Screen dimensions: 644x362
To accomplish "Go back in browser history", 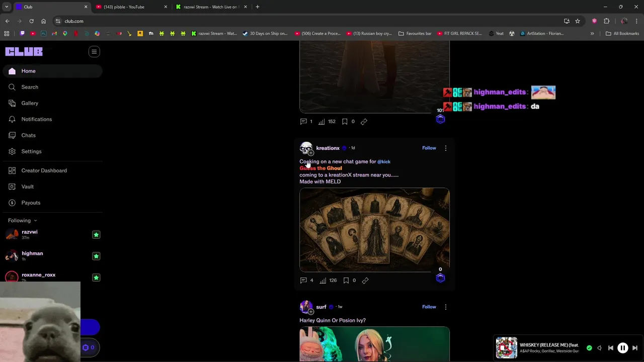I will click(x=7, y=21).
